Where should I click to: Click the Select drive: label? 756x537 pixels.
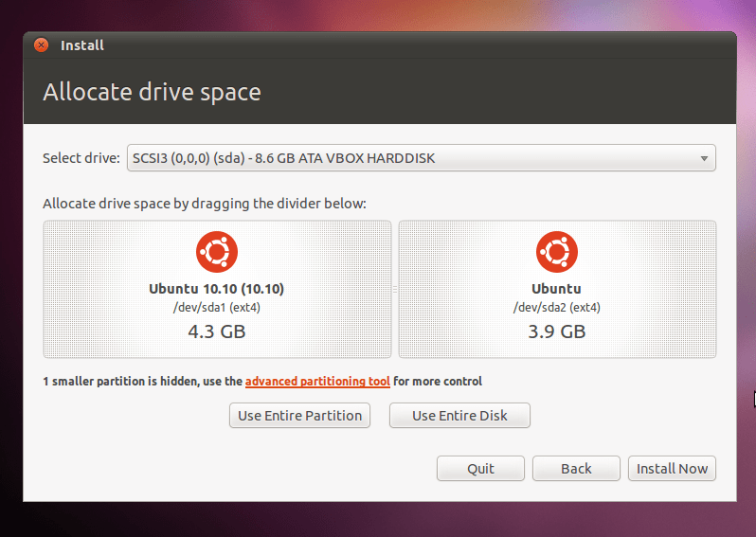click(x=81, y=158)
